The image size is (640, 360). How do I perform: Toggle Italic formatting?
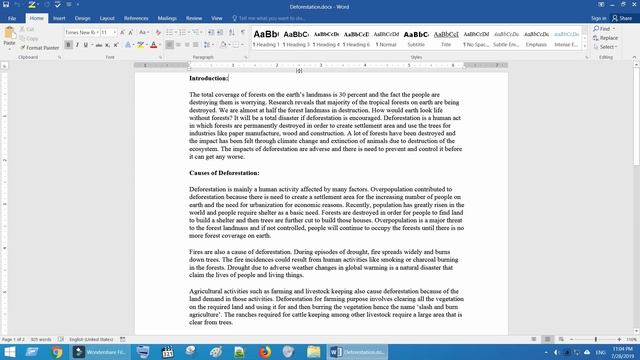pyautogui.click(x=77, y=45)
